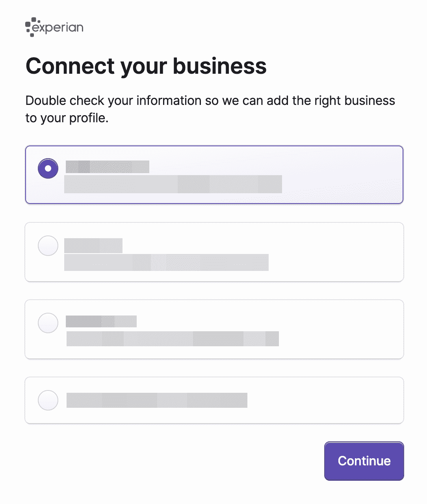The height and width of the screenshot is (504, 427).
Task: Click blurred business name in first option
Action: [x=108, y=167]
